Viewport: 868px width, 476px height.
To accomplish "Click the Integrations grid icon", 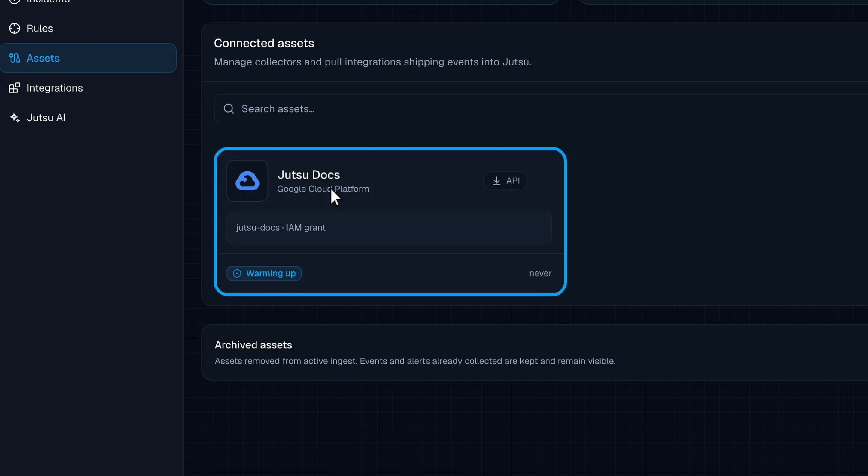I will pos(14,88).
